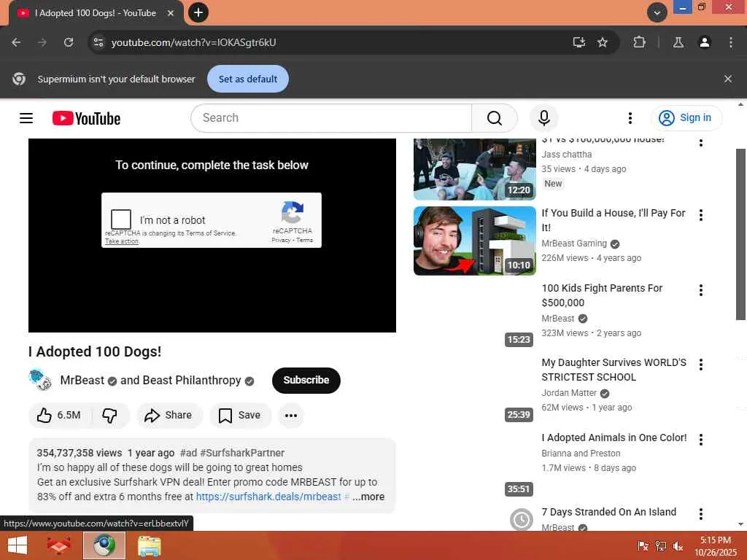747x560 pixels.
Task: Open the Chrome Labs flask icon
Action: pos(678,42)
